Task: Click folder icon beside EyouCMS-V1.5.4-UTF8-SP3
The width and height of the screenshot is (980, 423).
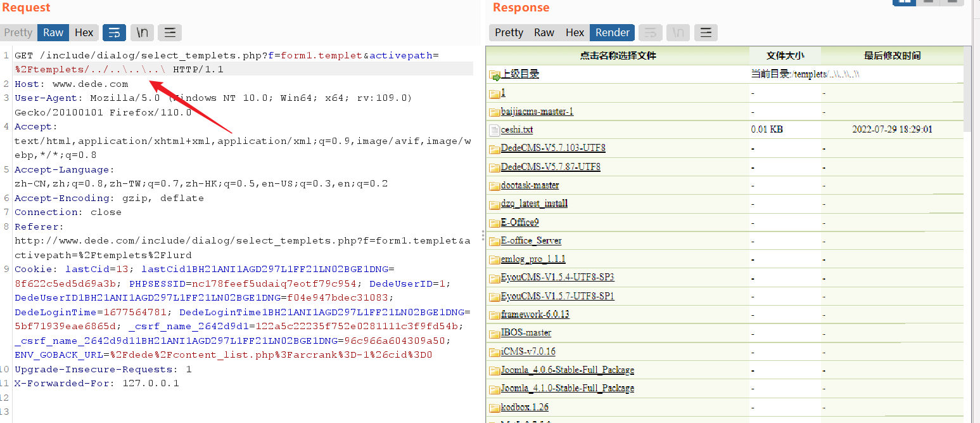Action: (495, 278)
